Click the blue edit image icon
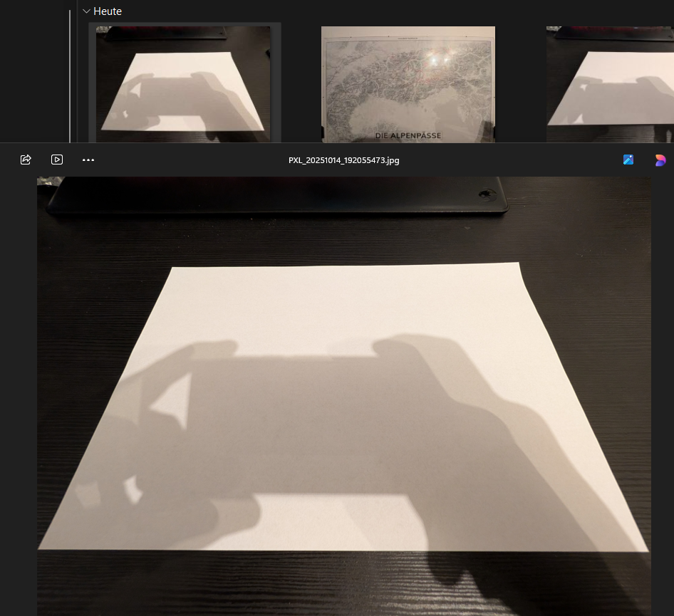 [x=628, y=160]
